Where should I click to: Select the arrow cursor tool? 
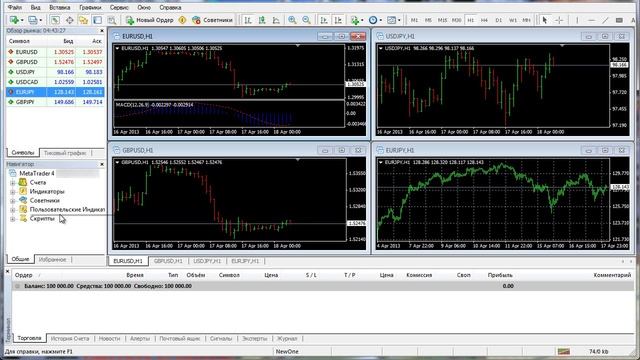pos(544,20)
